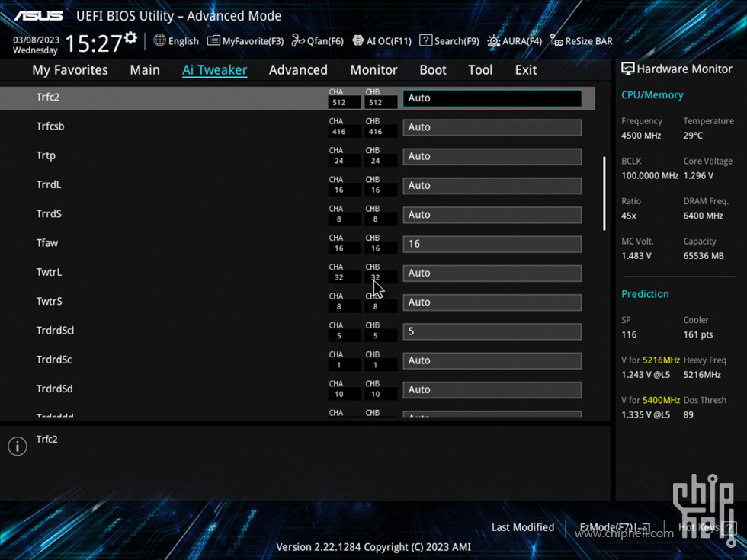Select the TrrdS Auto value field
The width and height of the screenshot is (747, 560).
(x=492, y=215)
